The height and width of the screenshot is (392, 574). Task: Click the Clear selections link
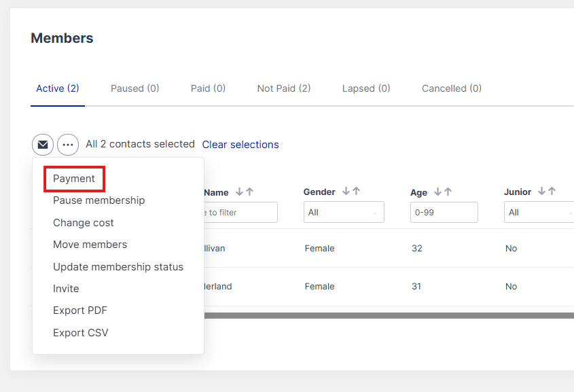point(240,145)
